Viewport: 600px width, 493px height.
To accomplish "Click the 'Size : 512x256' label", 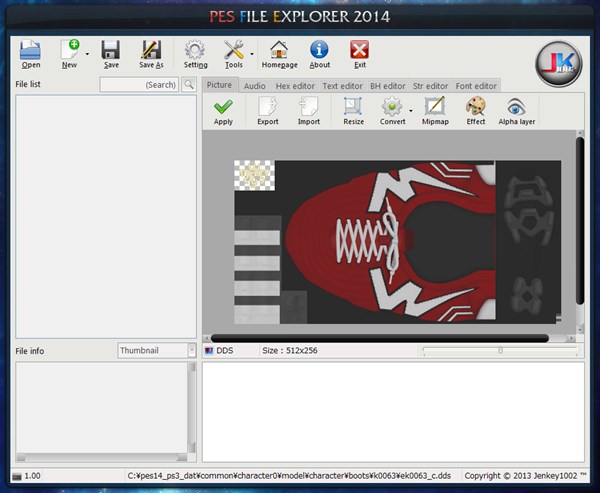I will pyautogui.click(x=290, y=351).
